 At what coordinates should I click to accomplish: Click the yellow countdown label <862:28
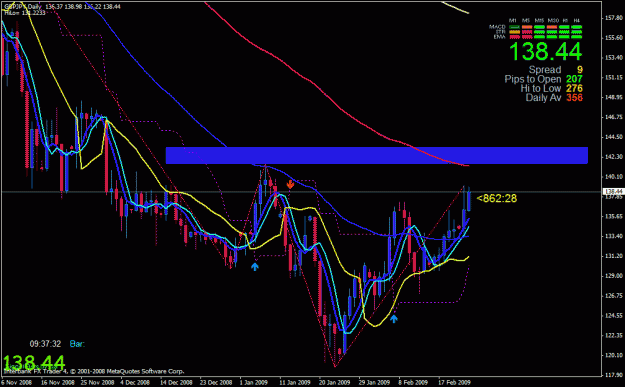point(497,198)
